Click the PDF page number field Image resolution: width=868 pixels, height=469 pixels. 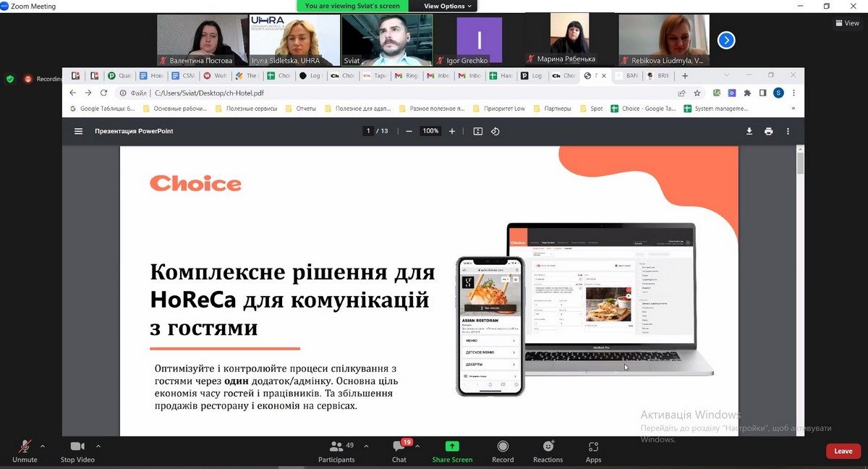[368, 131]
